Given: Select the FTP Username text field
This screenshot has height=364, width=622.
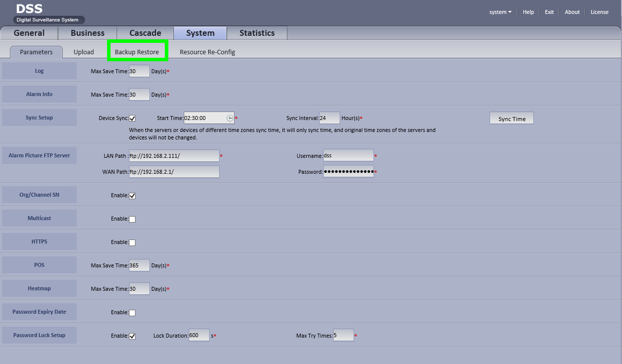Looking at the screenshot, I should point(348,155).
